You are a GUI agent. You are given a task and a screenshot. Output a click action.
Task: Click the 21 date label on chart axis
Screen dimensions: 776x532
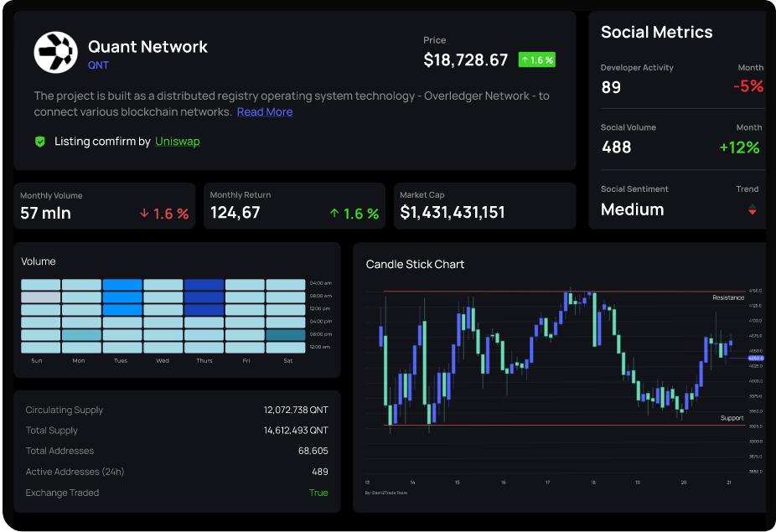point(728,483)
